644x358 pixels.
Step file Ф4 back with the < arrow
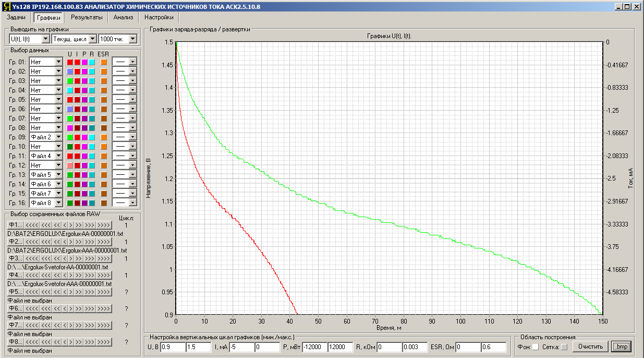coord(65,275)
